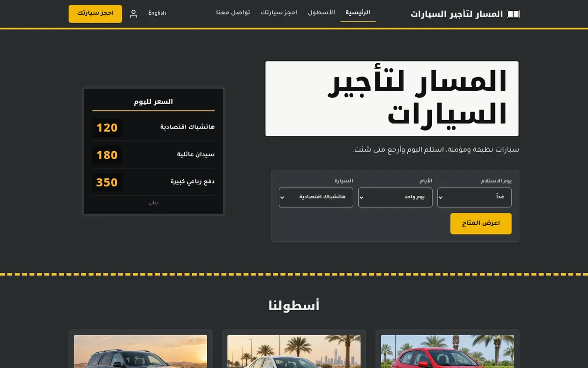Click the user account icon
Viewport: 588px width, 368px height.
point(133,14)
